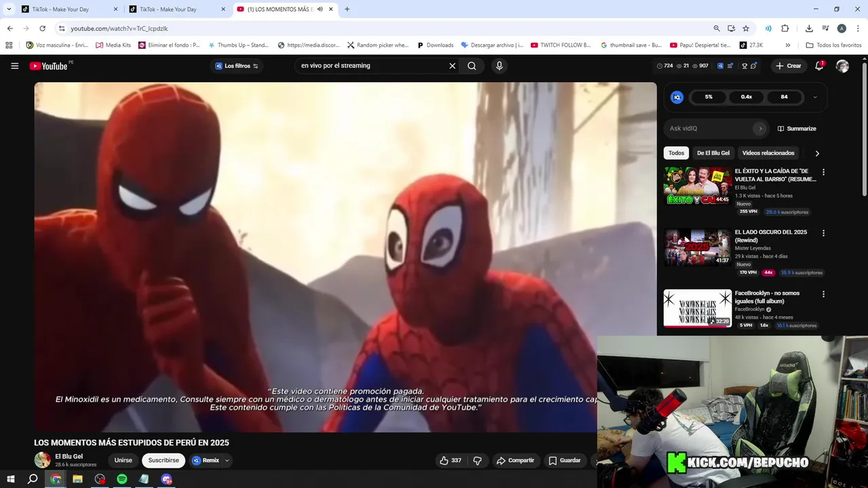Click the vidIQ 0.4x score pill

coord(747,97)
